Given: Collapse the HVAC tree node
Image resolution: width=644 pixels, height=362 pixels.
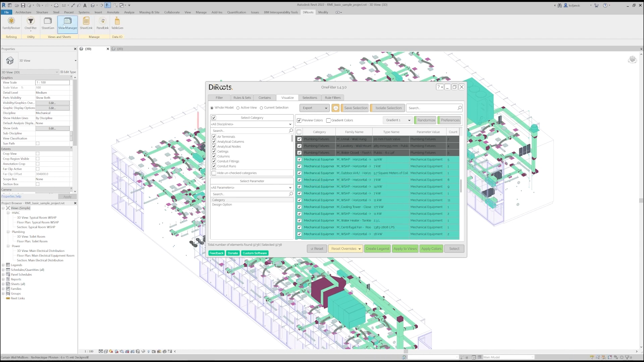Looking at the screenshot, I should point(8,213).
